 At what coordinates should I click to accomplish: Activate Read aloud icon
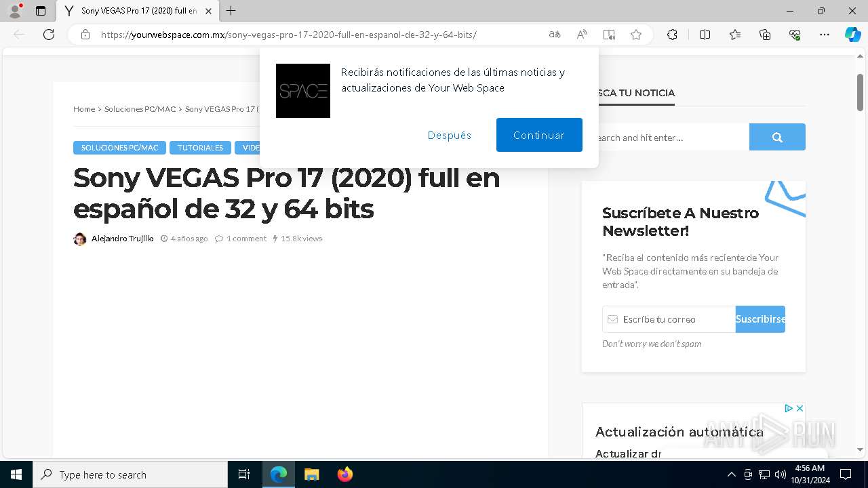[x=582, y=35]
